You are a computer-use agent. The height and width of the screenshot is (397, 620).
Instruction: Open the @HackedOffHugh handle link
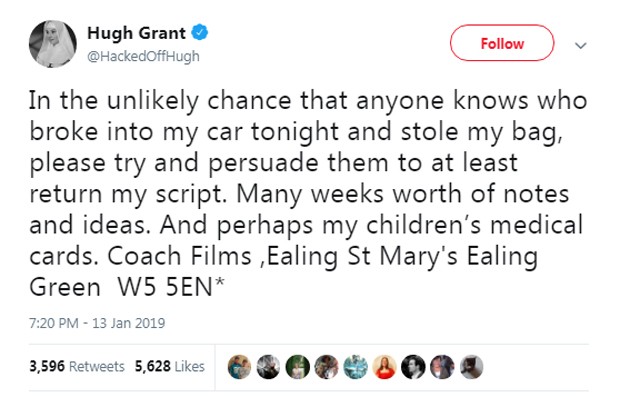pos(143,56)
